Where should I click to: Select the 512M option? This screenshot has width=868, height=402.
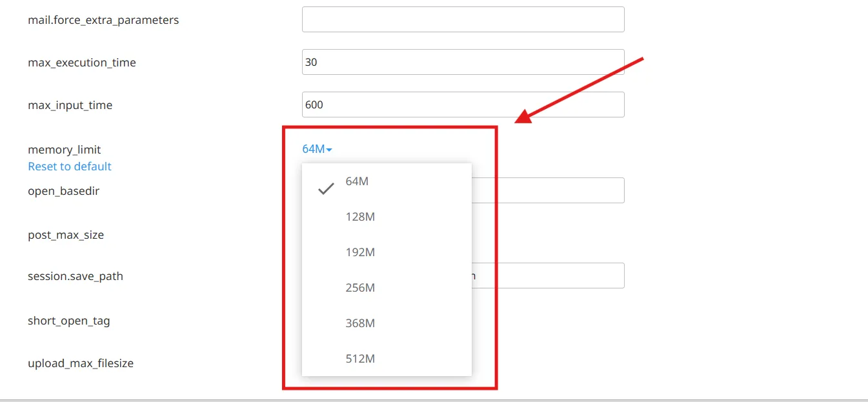pos(360,359)
